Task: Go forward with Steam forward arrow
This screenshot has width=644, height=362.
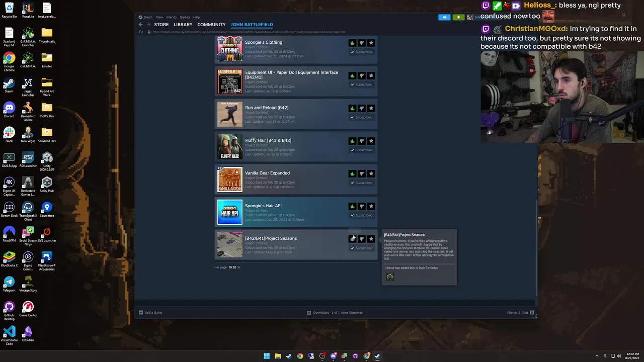Action: (148, 25)
